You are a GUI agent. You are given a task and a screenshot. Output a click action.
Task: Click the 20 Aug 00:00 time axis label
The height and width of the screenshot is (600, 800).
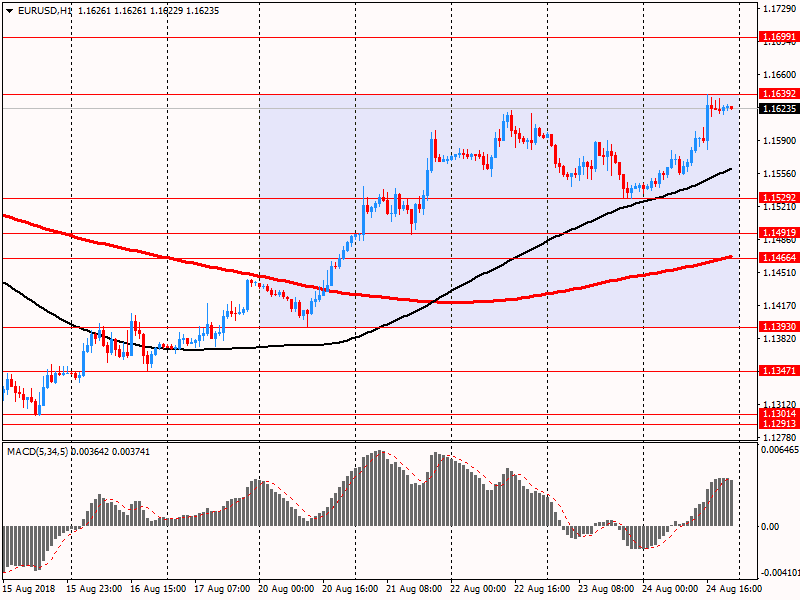coord(286,589)
